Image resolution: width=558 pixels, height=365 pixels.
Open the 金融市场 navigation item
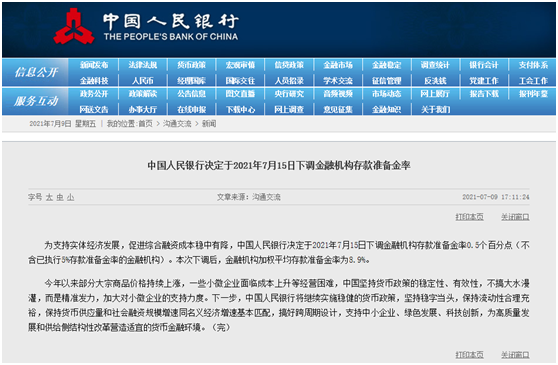(x=338, y=65)
